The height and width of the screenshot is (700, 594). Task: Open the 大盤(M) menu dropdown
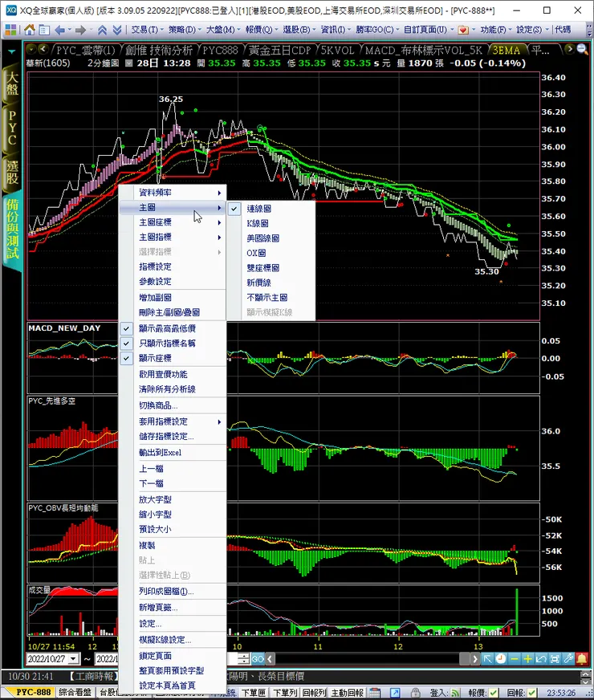tap(223, 30)
